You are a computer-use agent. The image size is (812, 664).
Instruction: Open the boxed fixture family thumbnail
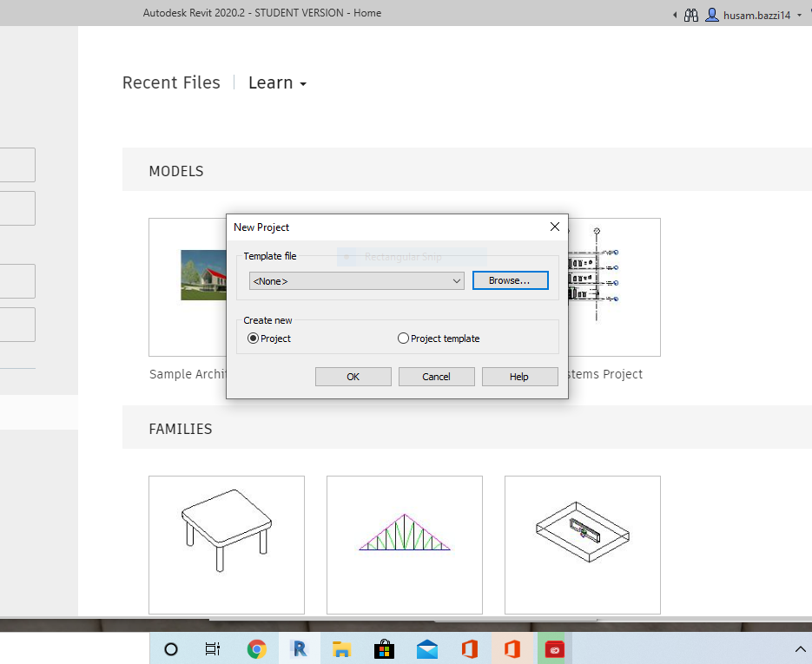(x=583, y=545)
